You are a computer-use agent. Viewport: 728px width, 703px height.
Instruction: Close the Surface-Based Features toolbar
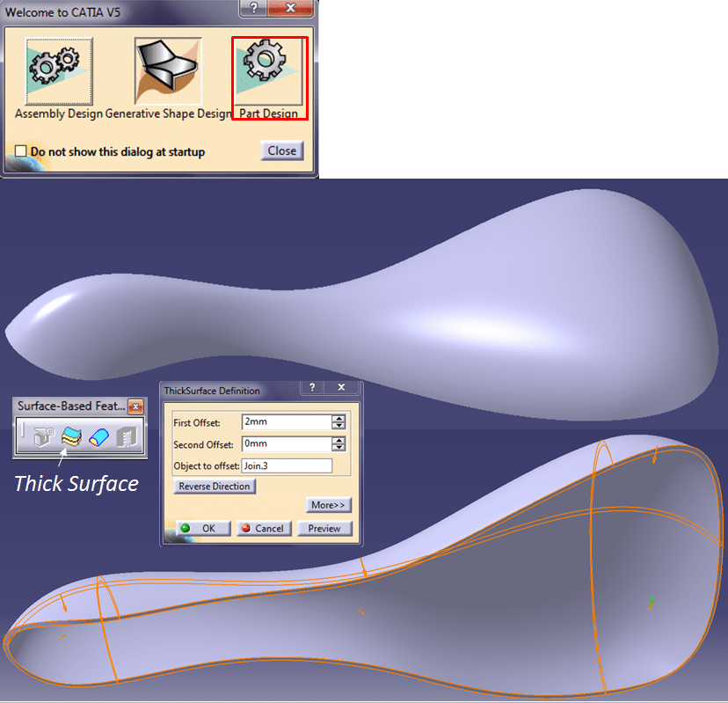click(135, 406)
